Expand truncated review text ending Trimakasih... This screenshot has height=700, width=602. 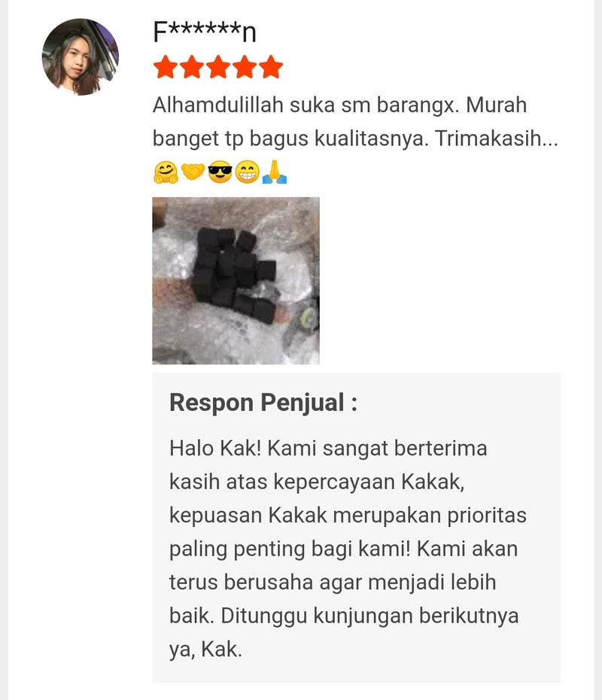(x=497, y=138)
